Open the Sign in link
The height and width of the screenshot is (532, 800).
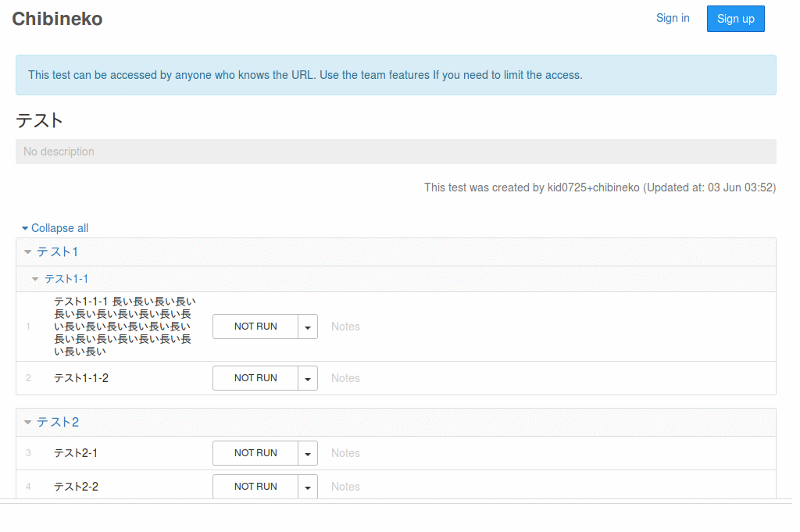(x=672, y=18)
